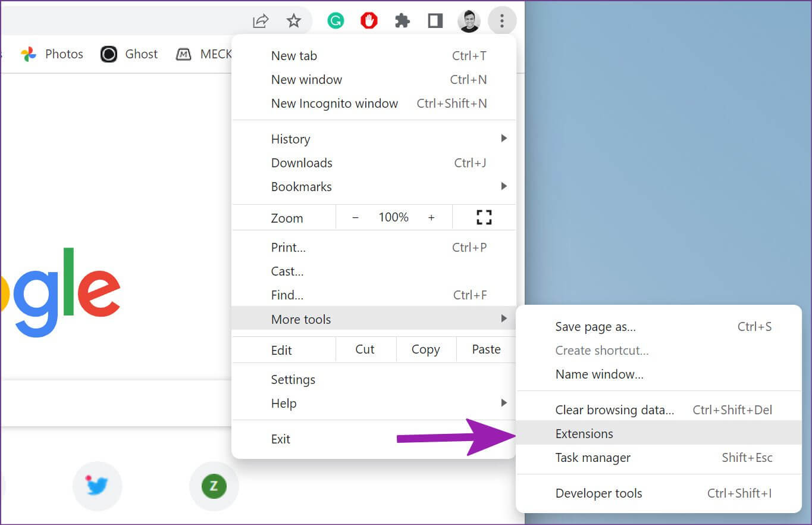The image size is (812, 525).
Task: Choose New window menu item
Action: (374, 79)
